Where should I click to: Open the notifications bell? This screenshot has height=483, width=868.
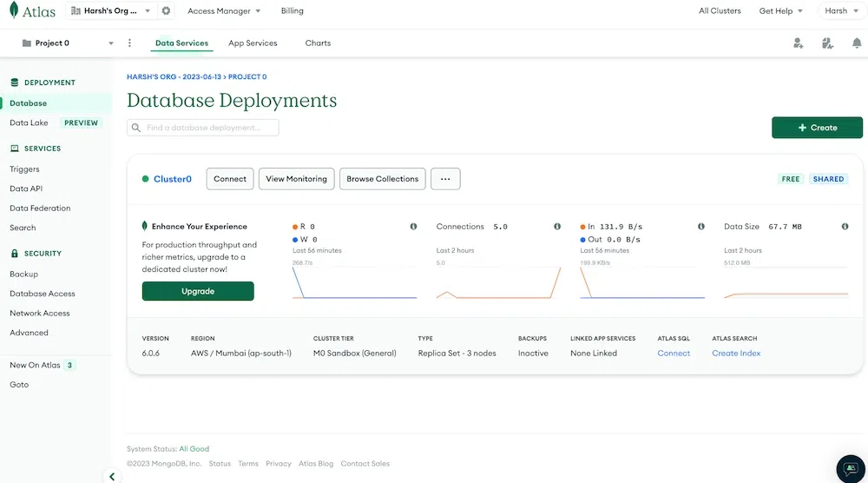857,43
